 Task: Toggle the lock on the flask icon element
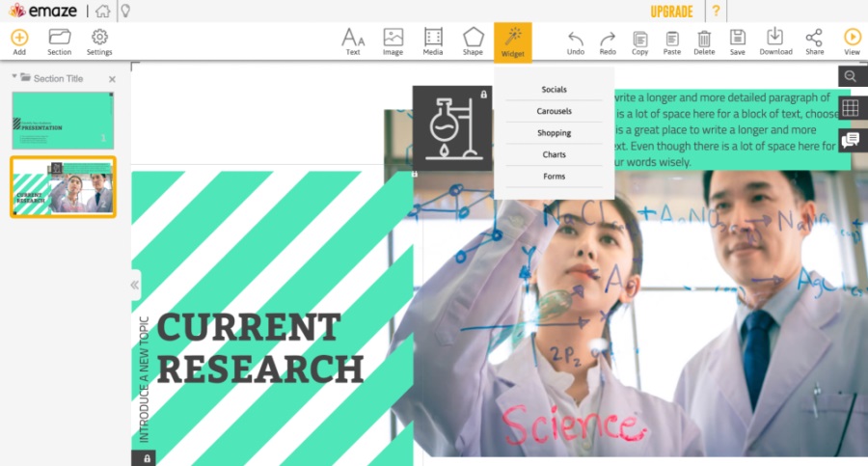[x=484, y=95]
